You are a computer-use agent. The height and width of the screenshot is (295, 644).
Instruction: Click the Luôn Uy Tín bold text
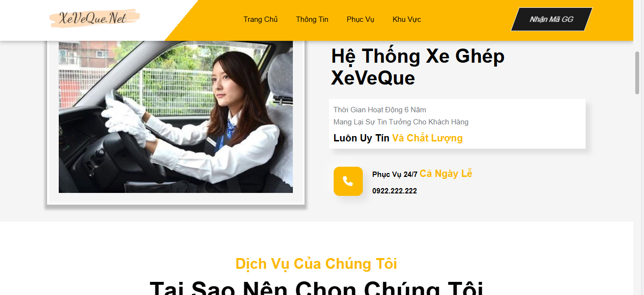[x=361, y=138]
